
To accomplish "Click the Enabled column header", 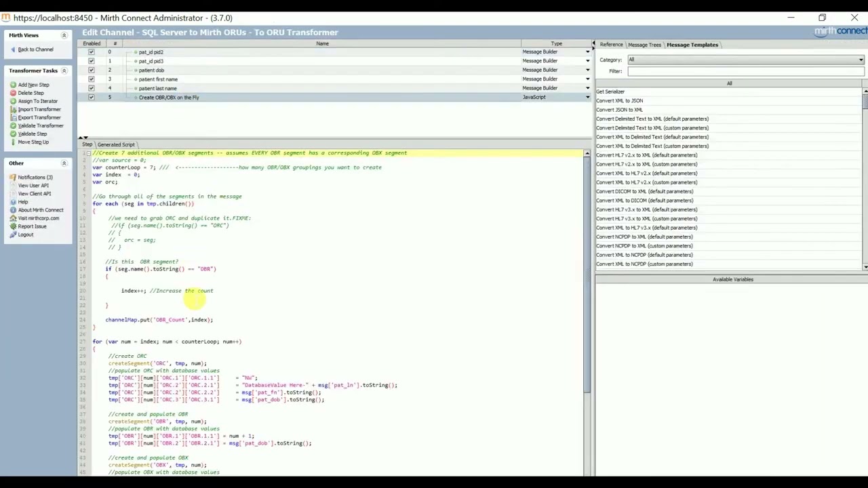I will click(x=92, y=43).
